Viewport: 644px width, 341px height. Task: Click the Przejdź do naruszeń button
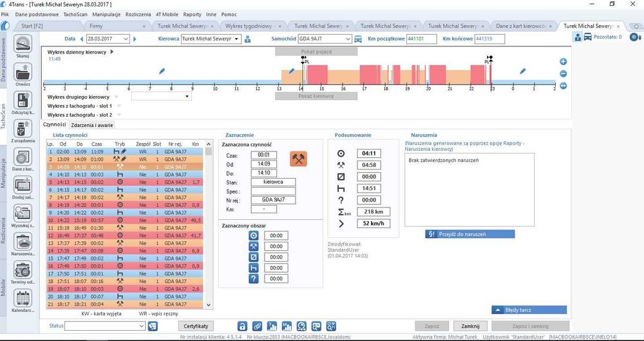[470, 234]
